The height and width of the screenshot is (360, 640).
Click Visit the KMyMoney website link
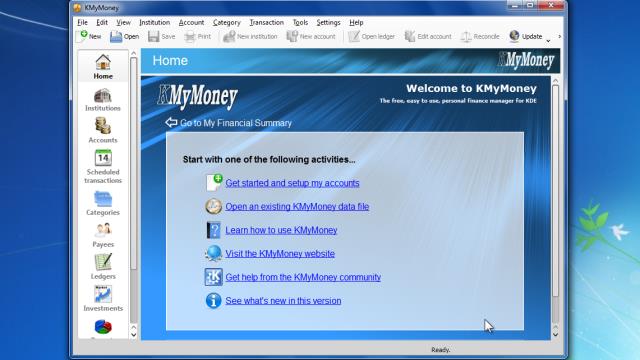280,253
